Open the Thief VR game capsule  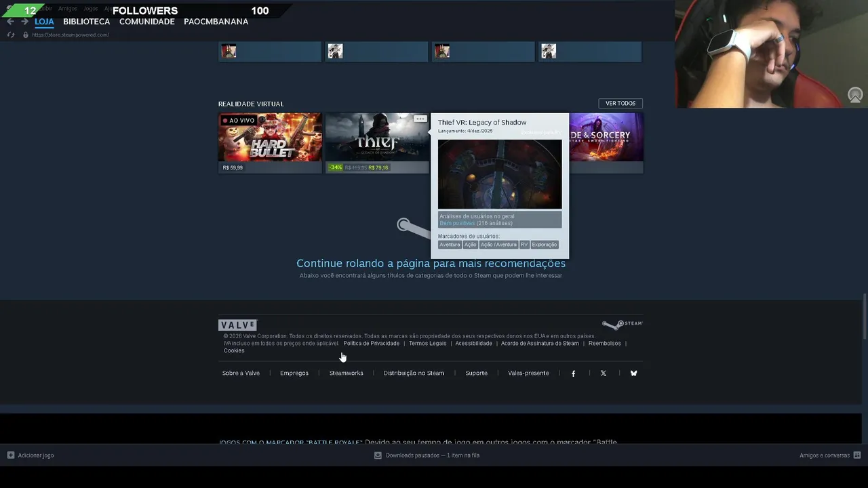[x=377, y=143]
